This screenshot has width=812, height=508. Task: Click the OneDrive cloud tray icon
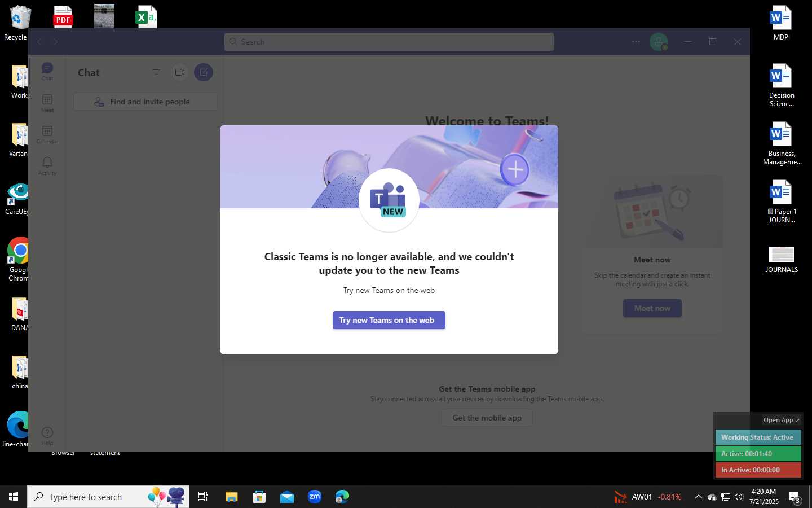pos(712,497)
